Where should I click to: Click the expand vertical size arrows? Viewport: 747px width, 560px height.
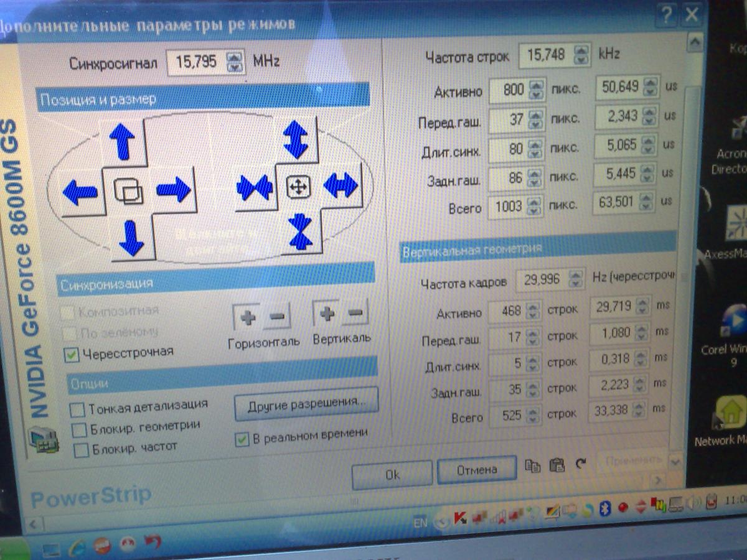(x=295, y=139)
